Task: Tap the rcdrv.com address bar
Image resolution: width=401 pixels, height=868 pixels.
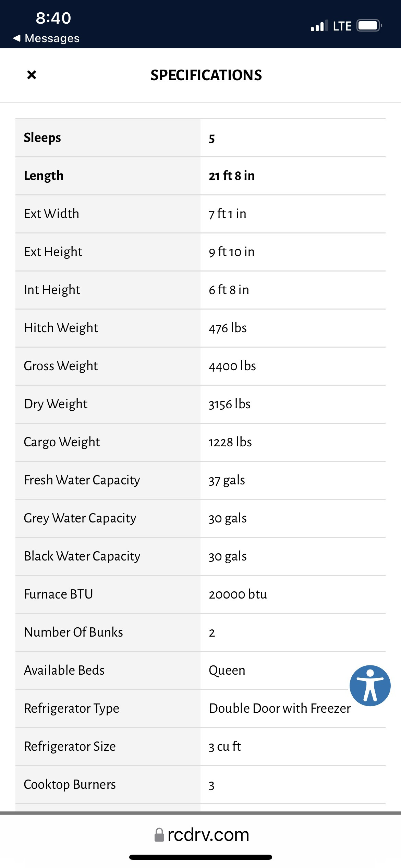Action: pyautogui.click(x=202, y=835)
